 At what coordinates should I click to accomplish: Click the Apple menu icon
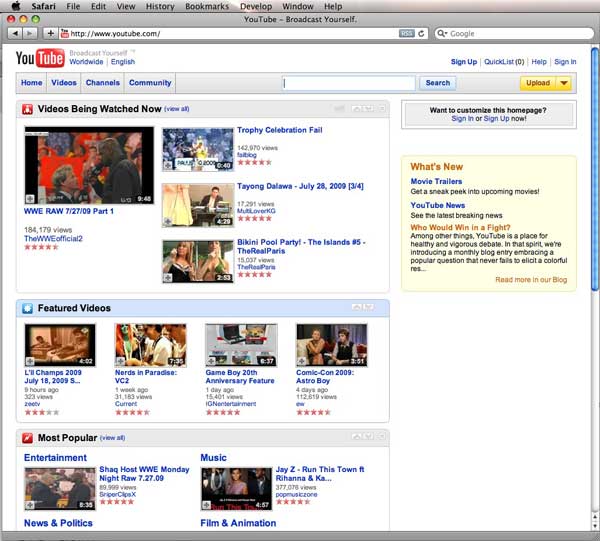pyautogui.click(x=16, y=6)
